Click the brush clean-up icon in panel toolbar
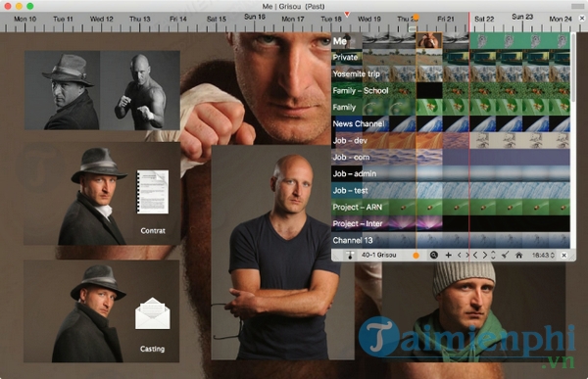 pos(505,255)
